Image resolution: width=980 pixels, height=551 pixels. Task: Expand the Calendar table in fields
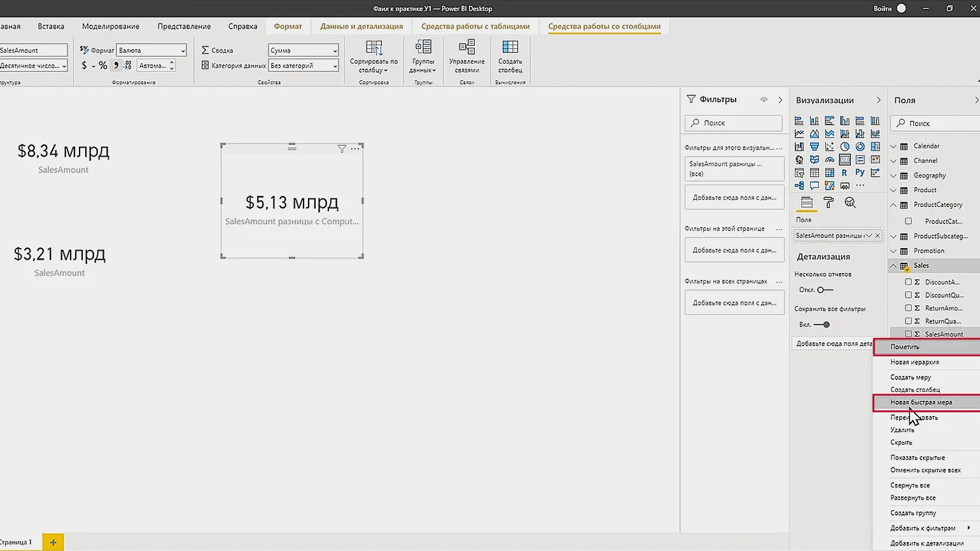coord(893,146)
